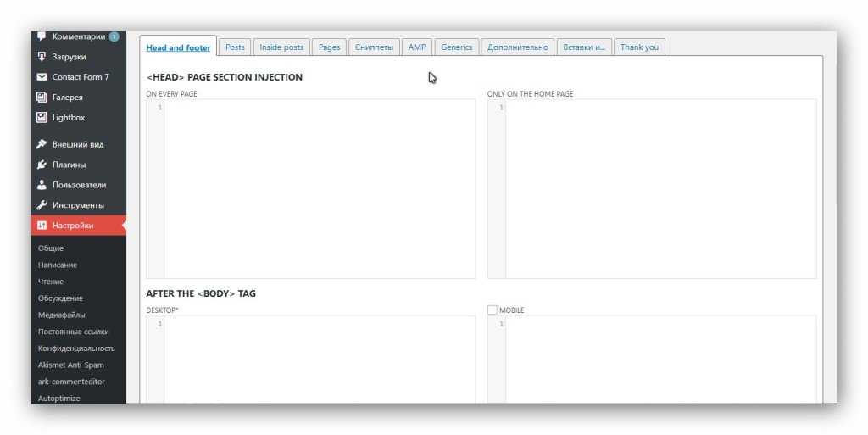The height and width of the screenshot is (435, 868).
Task: Switch to the Thank you tab
Action: click(639, 47)
